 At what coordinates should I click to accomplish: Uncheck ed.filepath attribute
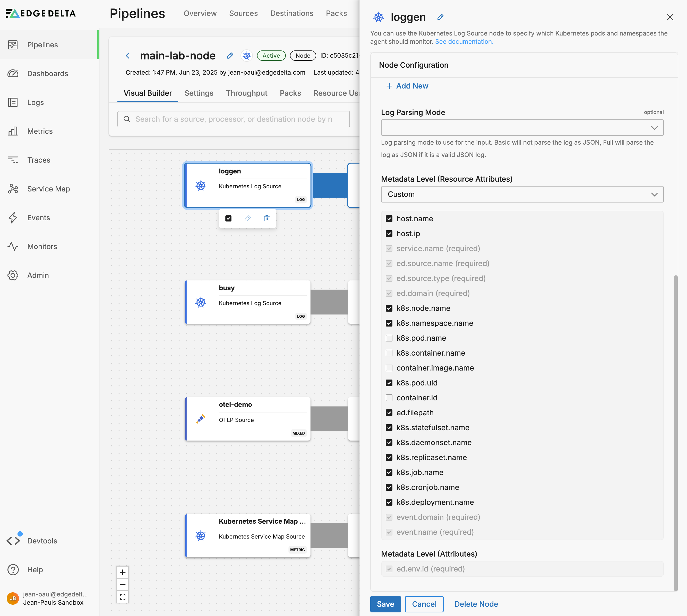point(389,412)
